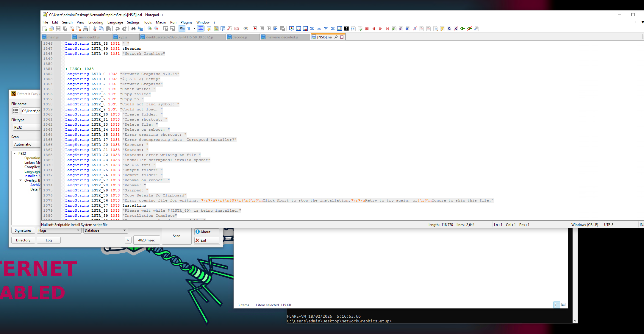Open the File menu
The height and width of the screenshot is (334, 644).
(45, 22)
